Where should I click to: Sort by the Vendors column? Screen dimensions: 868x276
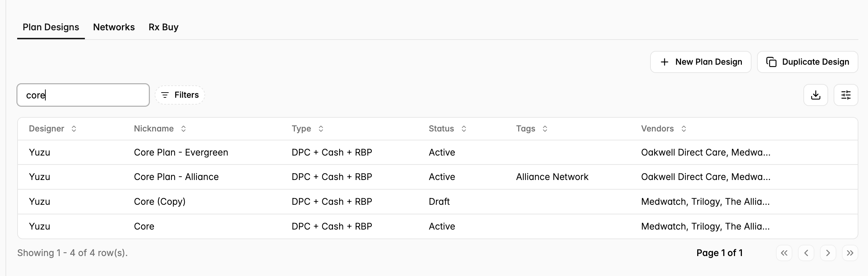[x=664, y=129]
